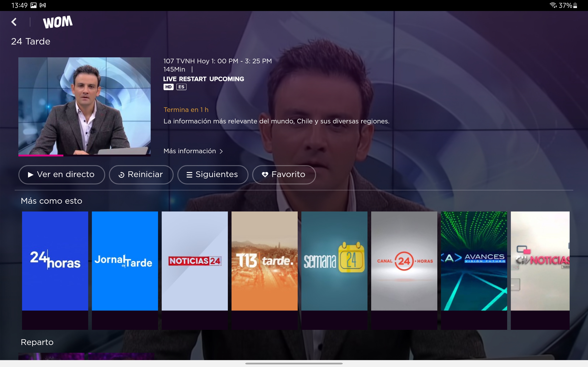Tap the back arrow icon
588x367 pixels.
(14, 22)
